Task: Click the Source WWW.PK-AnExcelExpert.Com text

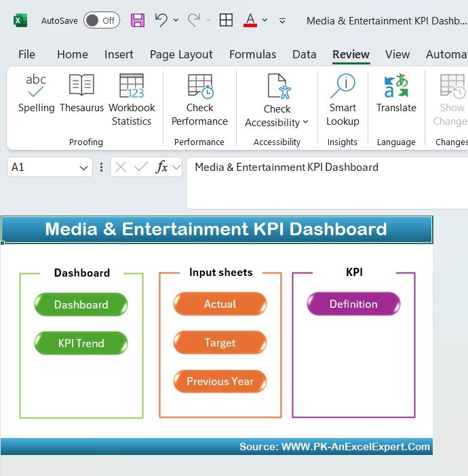Action: click(x=334, y=447)
